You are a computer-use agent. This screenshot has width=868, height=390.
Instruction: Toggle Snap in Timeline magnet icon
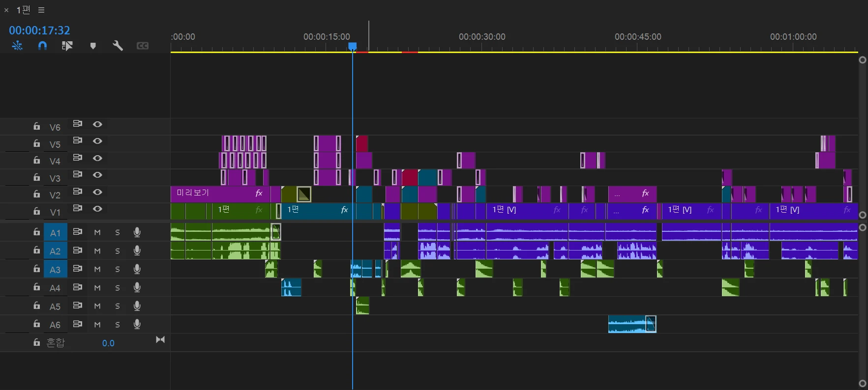[x=43, y=46]
